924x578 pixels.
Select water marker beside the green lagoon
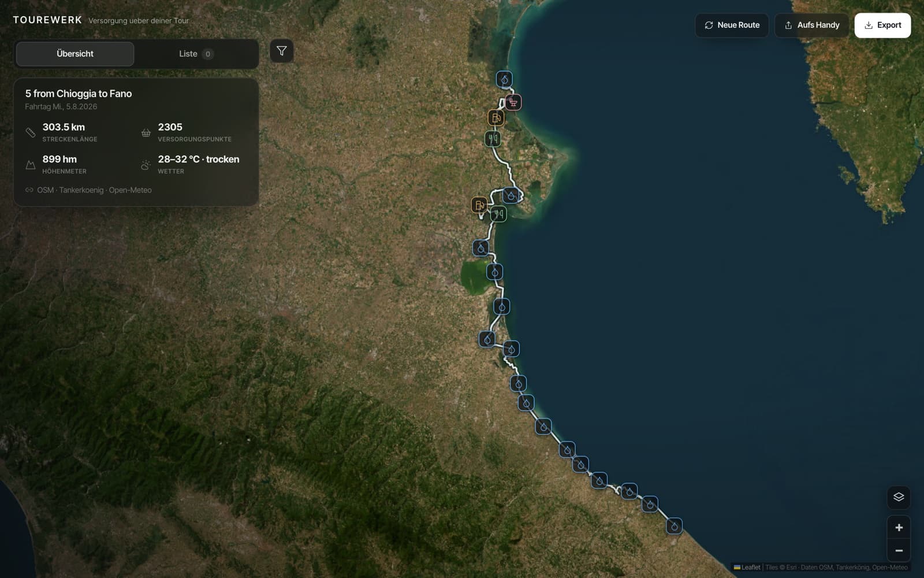pyautogui.click(x=494, y=272)
